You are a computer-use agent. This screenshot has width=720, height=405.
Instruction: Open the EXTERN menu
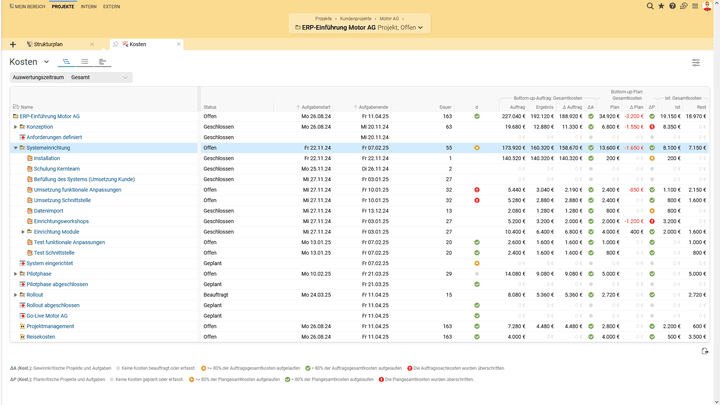[111, 6]
